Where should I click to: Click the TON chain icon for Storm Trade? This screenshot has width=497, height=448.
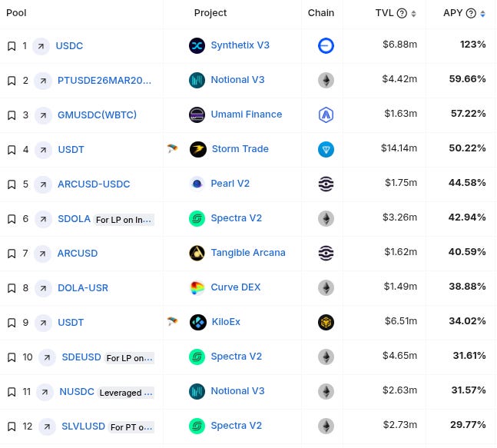(x=326, y=149)
